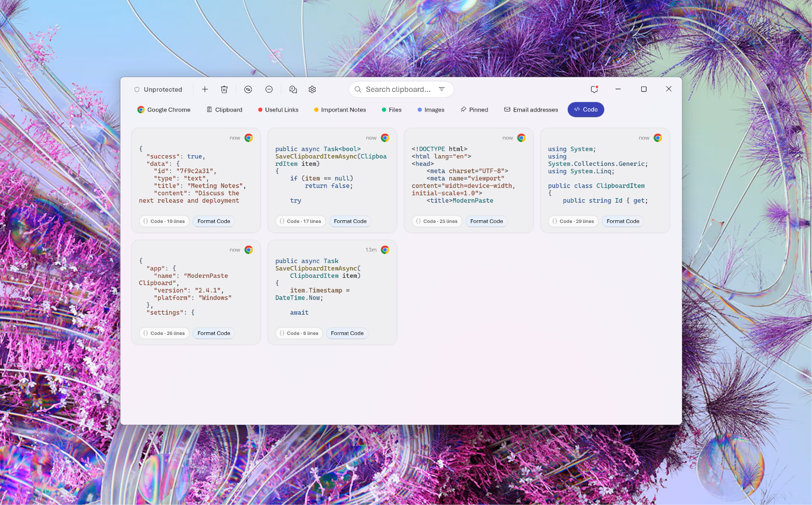This screenshot has width=812, height=505.
Task: Open the Clipboard tab
Action: tap(225, 109)
